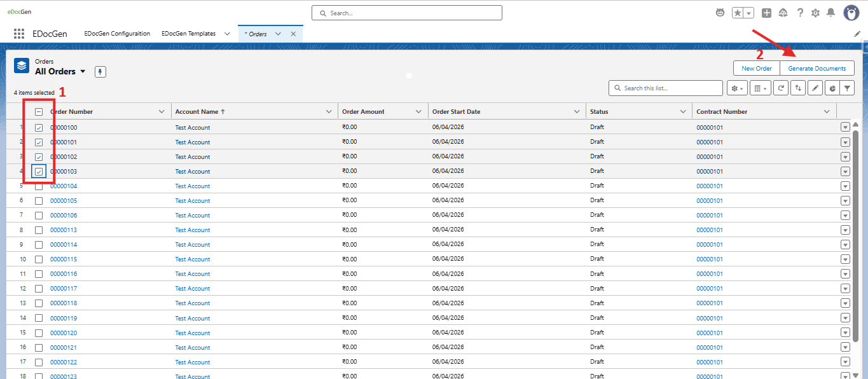
Task: Switch to EDocGen Configuraition tab
Action: 117,34
